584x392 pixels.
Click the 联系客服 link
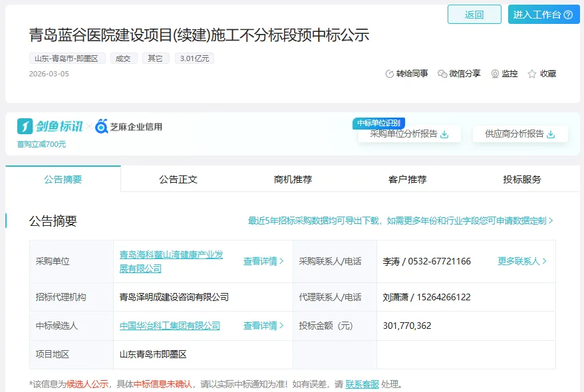pyautogui.click(x=362, y=384)
